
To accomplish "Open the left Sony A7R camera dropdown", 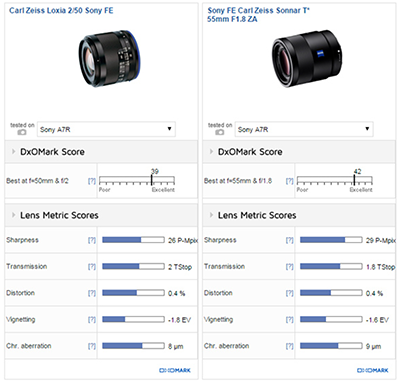I will pyautogui.click(x=106, y=129).
